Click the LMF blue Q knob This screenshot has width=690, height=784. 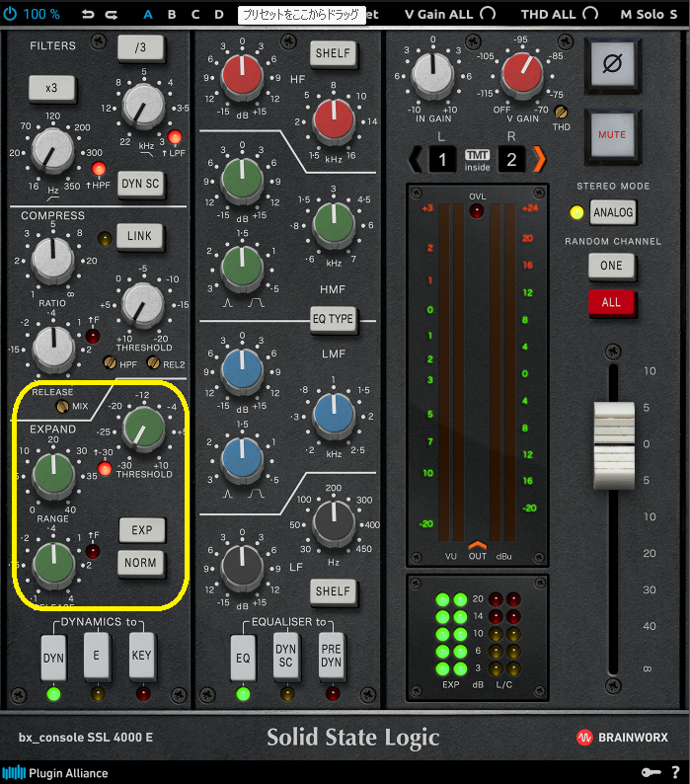tap(242, 459)
